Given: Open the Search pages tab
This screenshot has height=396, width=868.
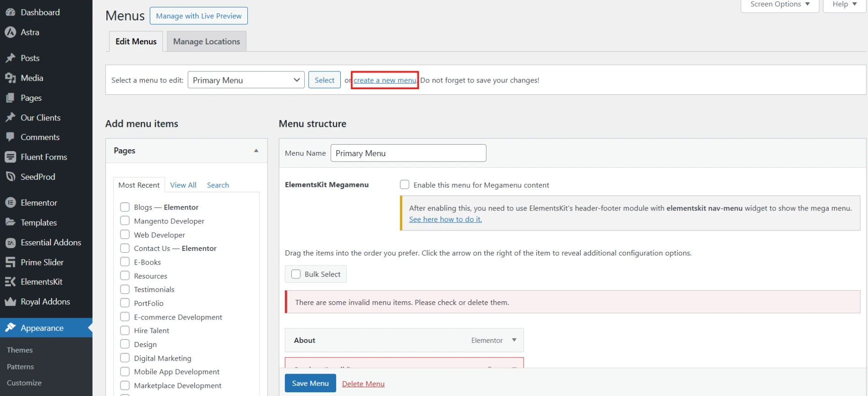Looking at the screenshot, I should (218, 185).
